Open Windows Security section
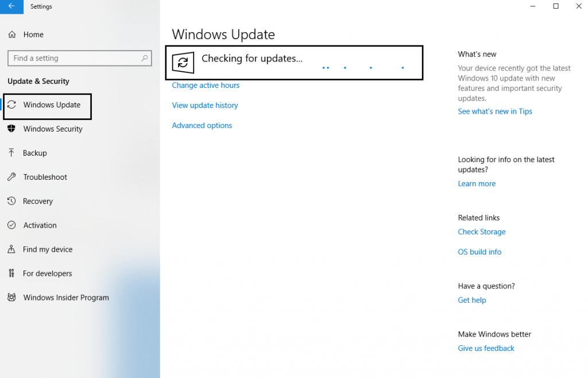Image resolution: width=588 pixels, height=378 pixels. point(53,129)
